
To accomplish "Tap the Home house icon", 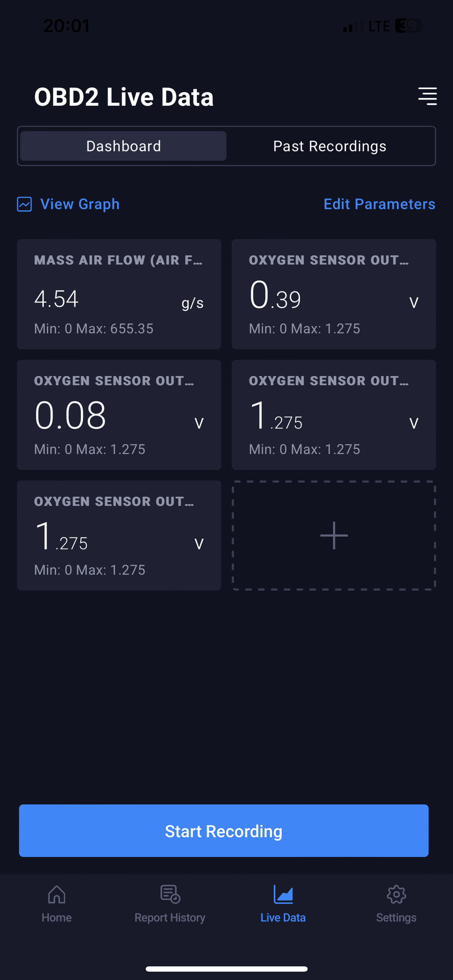I will point(57,894).
